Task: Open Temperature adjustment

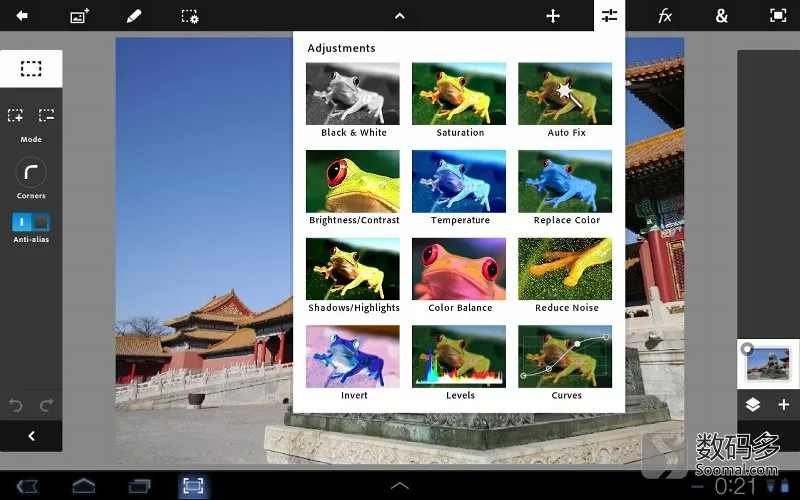Action: [459, 188]
